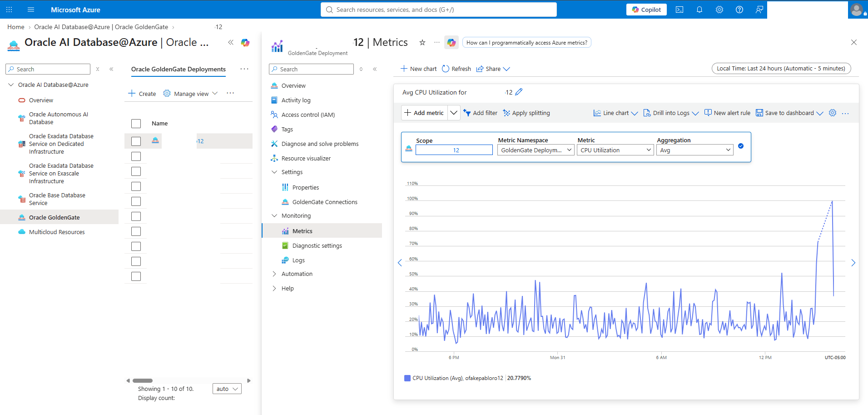The height and width of the screenshot is (415, 868).
Task: Select Oracle GoldenGate in left navigation
Action: tap(59, 217)
